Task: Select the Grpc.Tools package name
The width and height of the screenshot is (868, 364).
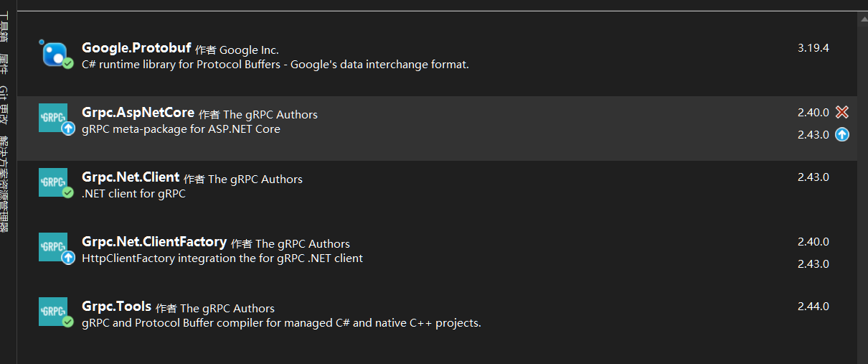Action: (116, 307)
